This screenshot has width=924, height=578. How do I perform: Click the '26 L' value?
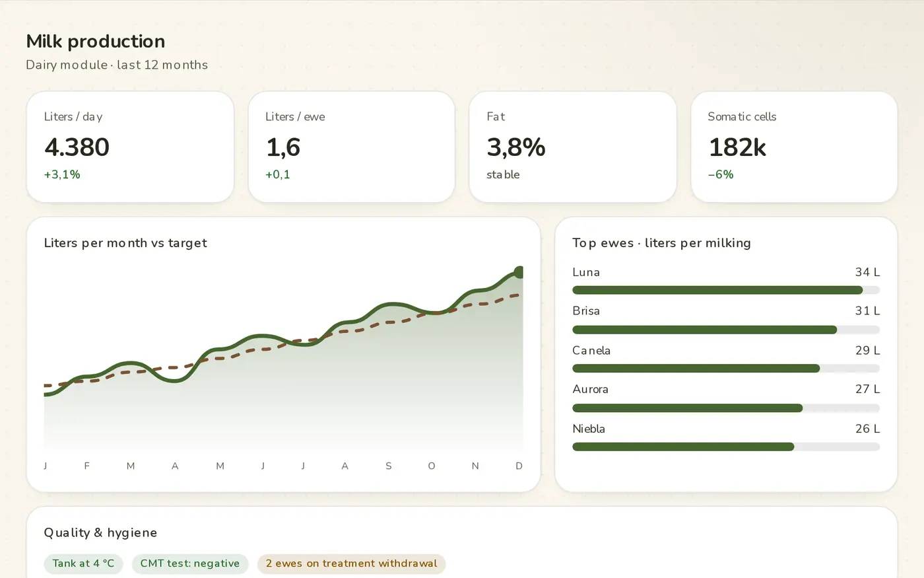click(x=867, y=429)
